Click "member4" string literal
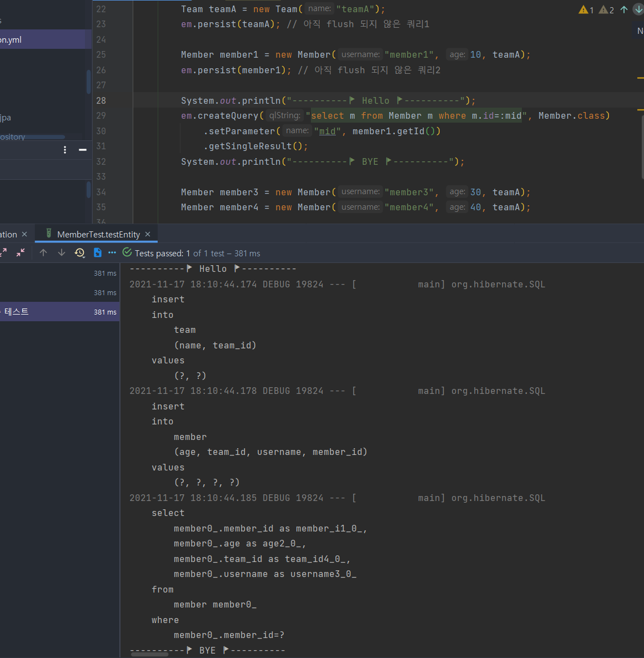The height and width of the screenshot is (658, 644). pos(409,207)
